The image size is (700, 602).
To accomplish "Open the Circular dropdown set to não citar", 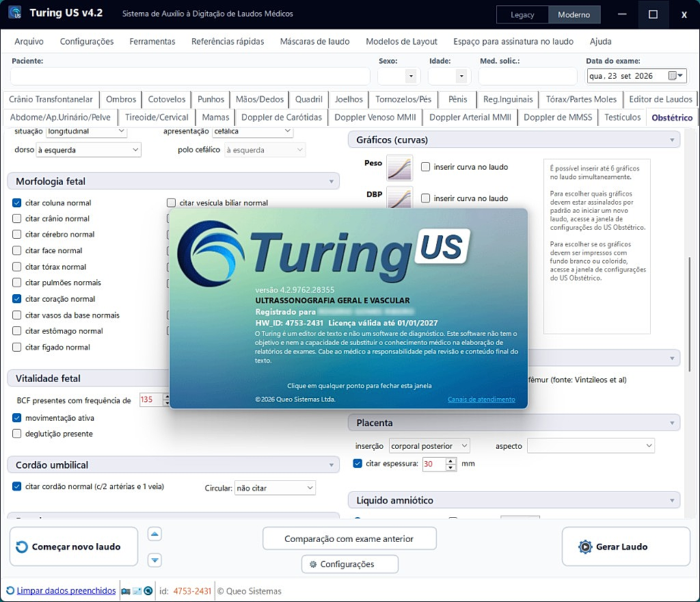I will (275, 488).
